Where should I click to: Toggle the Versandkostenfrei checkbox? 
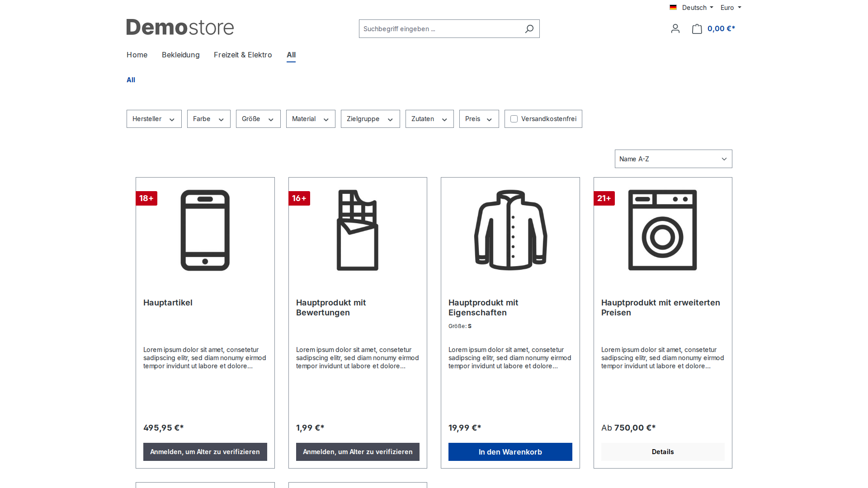514,119
